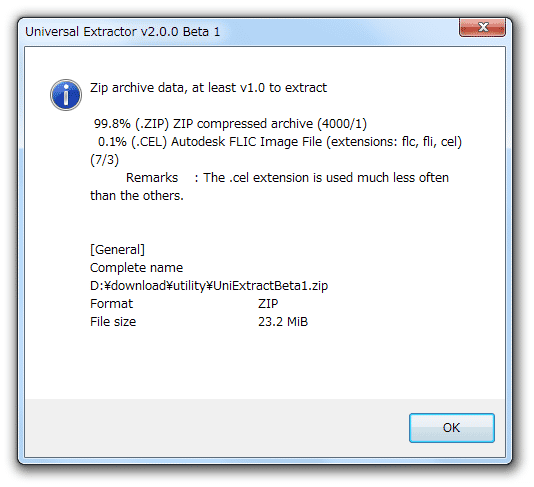Select the 'Zip archive data' header line

(x=208, y=88)
